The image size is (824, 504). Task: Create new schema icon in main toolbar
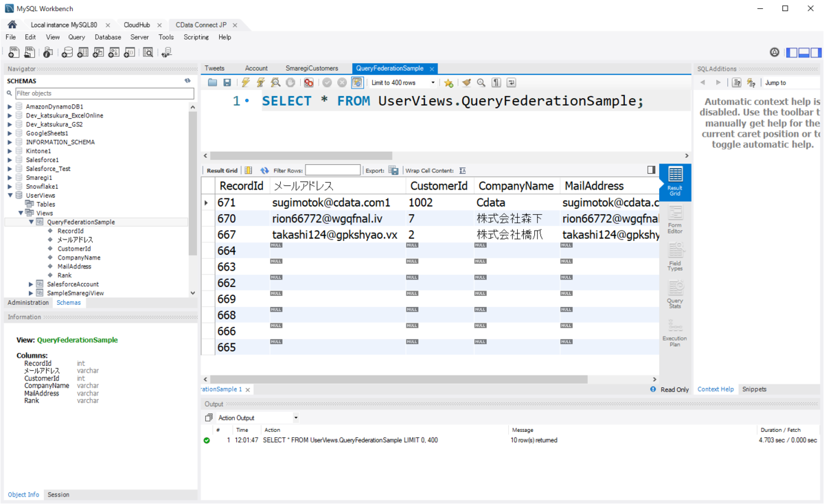pos(67,52)
